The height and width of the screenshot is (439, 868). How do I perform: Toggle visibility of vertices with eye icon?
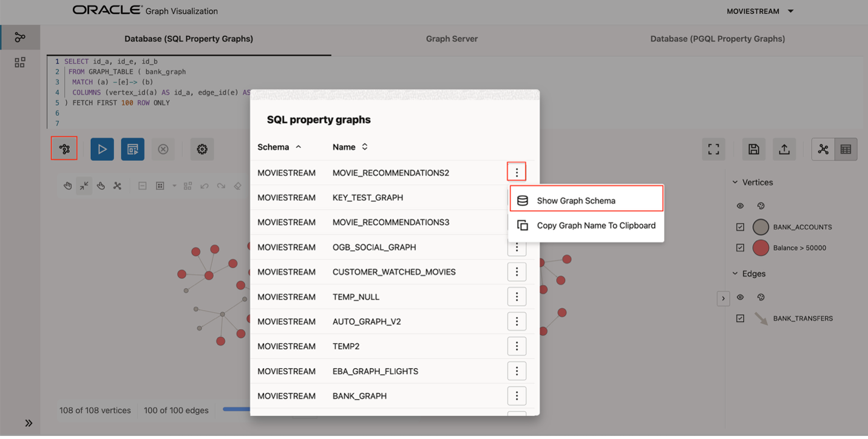740,206
